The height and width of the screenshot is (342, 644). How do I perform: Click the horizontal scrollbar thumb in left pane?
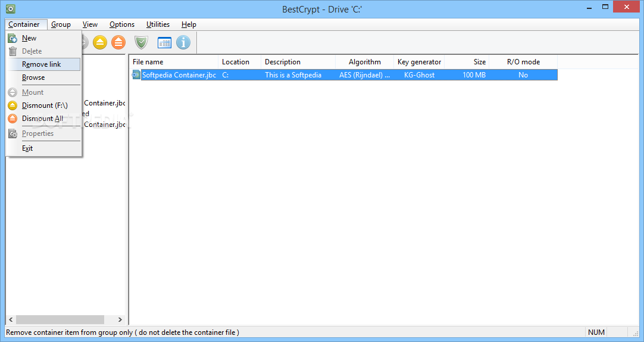tap(60, 319)
